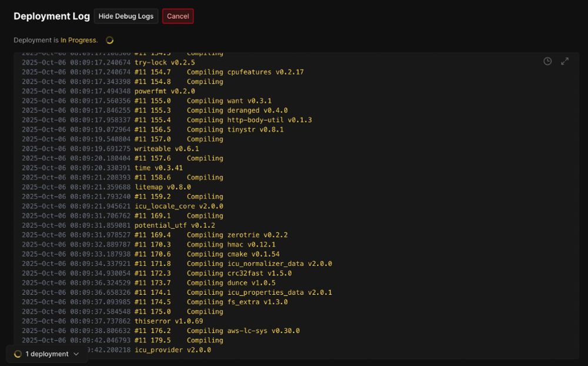Viewport: 588px width, 366px height.
Task: Expand the 1 deployment chevron
Action: [76, 354]
